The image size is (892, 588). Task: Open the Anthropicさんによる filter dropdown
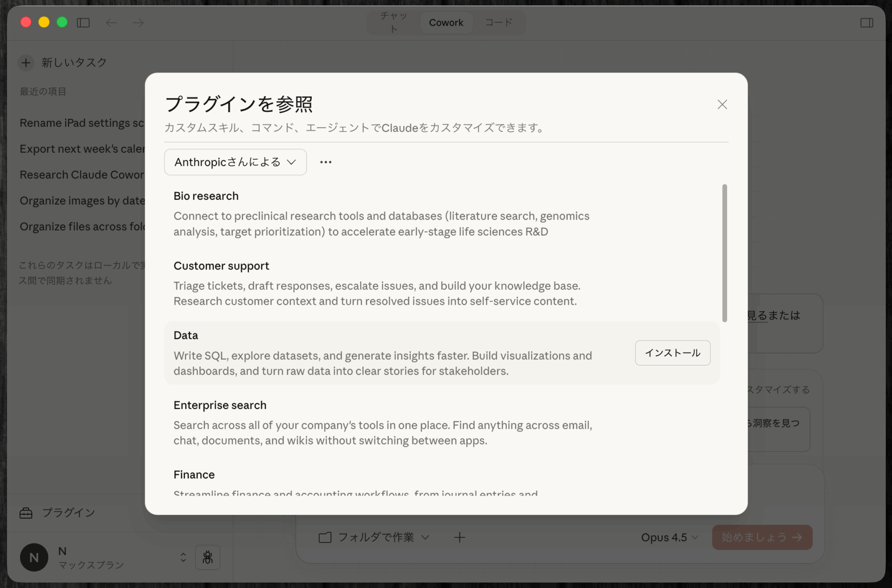[x=235, y=162]
